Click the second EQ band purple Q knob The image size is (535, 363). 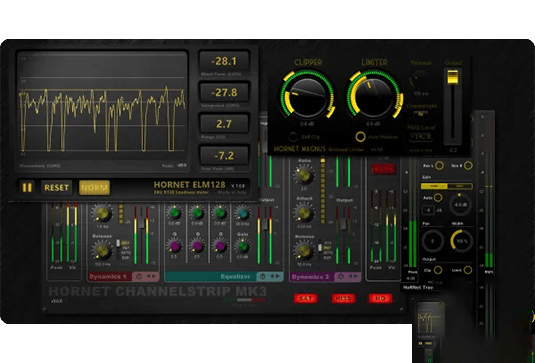198,246
